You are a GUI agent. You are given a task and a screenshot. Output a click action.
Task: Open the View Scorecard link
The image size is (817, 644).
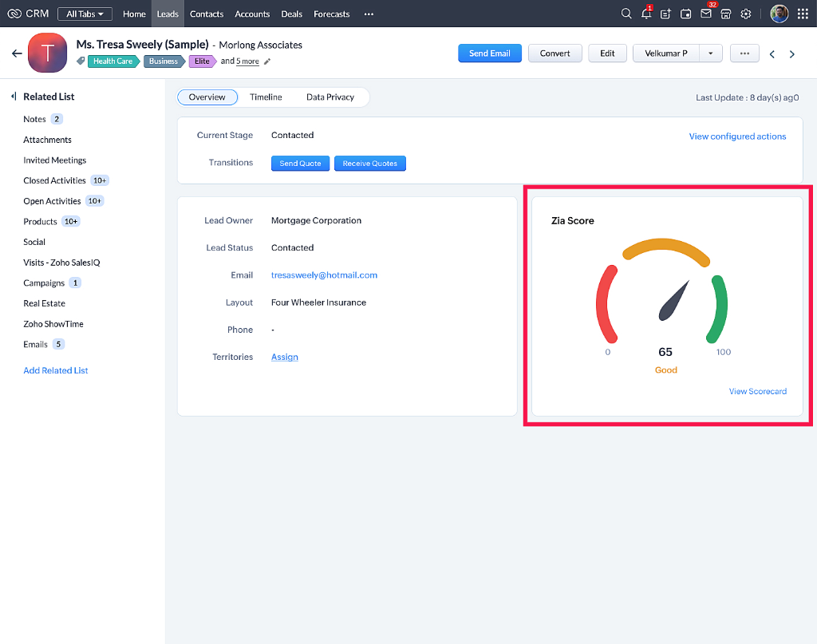(x=757, y=391)
